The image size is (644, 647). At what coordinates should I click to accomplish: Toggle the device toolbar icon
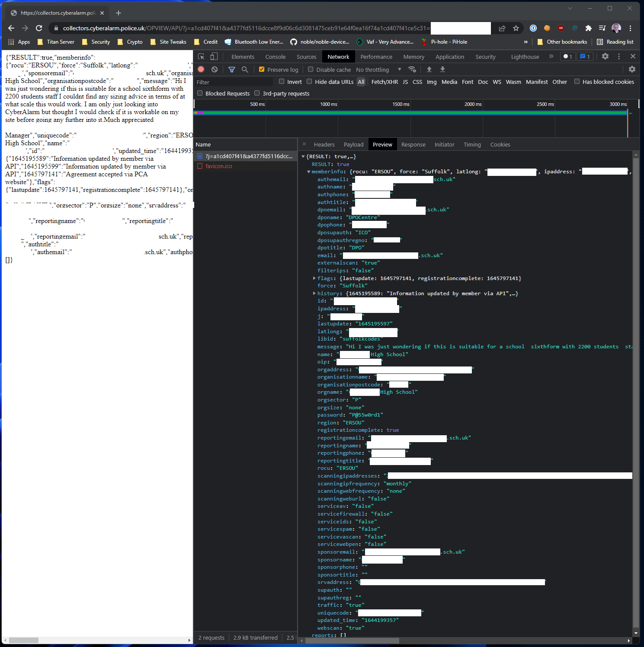click(214, 57)
